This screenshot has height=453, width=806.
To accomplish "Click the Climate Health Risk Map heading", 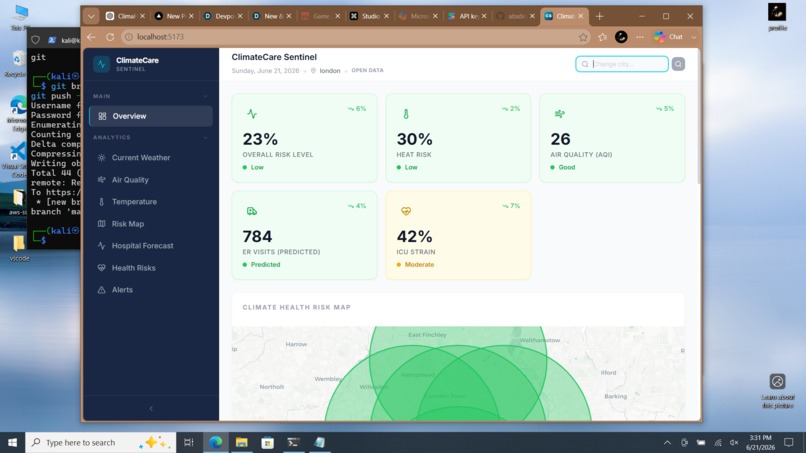I will pyautogui.click(x=297, y=307).
